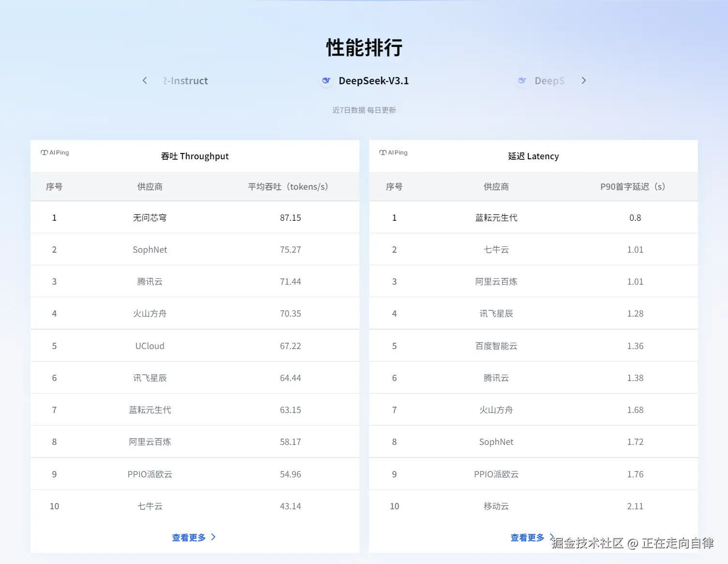Click throughput value 67.22
Viewport: 728px width, 564px height.
(x=290, y=346)
